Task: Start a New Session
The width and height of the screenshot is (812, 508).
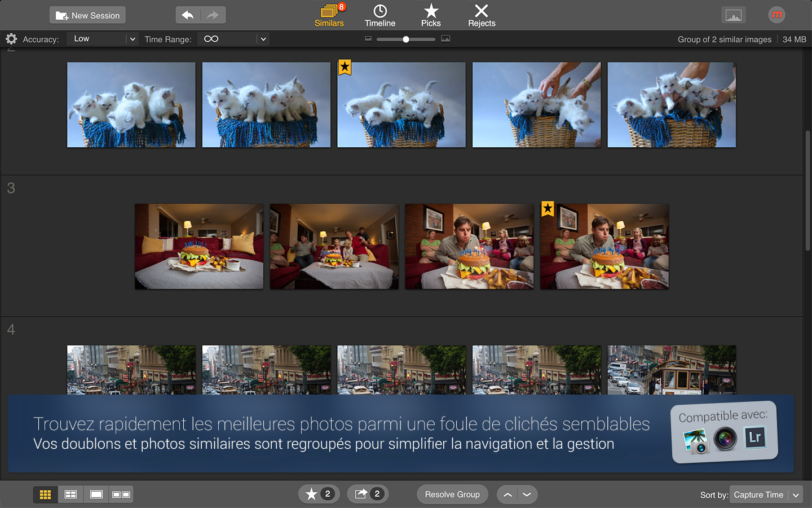Action: [x=87, y=15]
